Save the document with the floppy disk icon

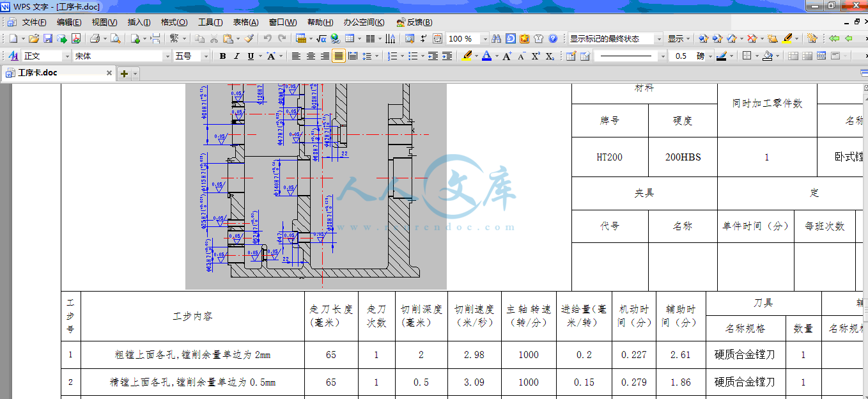(48, 38)
